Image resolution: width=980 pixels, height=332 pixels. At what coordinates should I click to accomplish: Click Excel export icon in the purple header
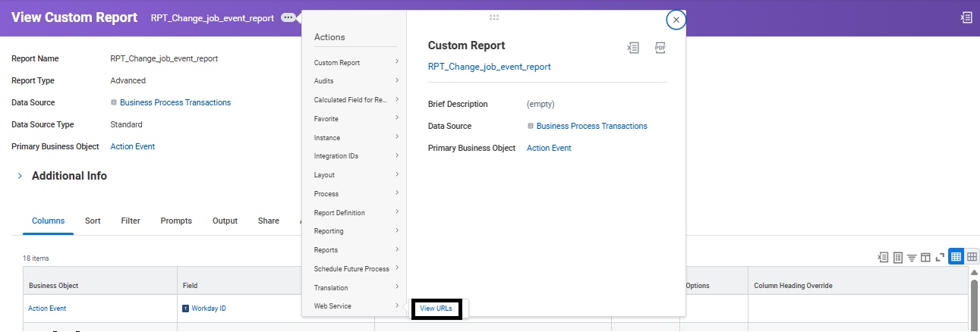click(966, 17)
